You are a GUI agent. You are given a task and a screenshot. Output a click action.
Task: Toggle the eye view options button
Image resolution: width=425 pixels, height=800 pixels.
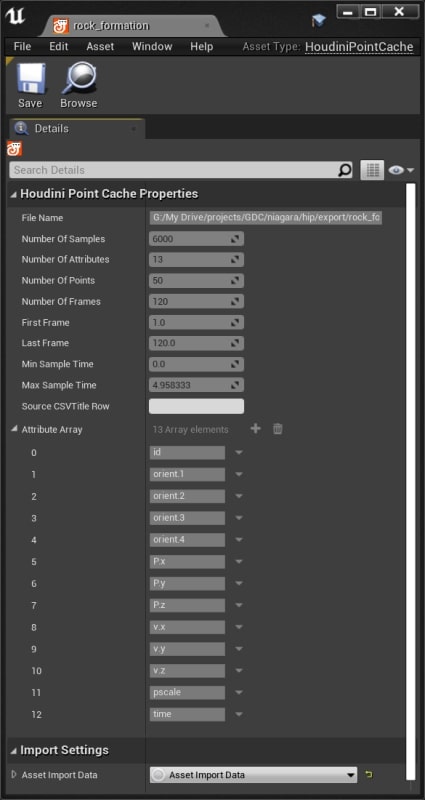pyautogui.click(x=401, y=170)
